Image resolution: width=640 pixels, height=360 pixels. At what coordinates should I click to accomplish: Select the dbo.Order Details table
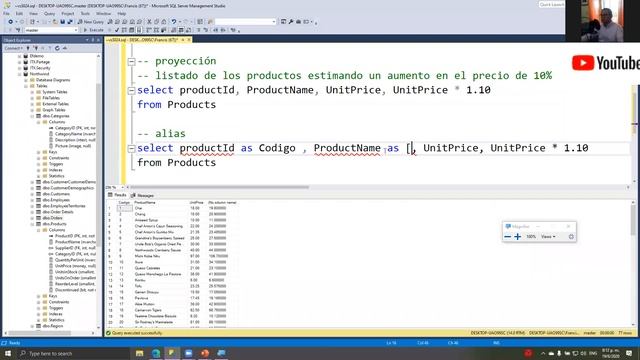click(58, 212)
